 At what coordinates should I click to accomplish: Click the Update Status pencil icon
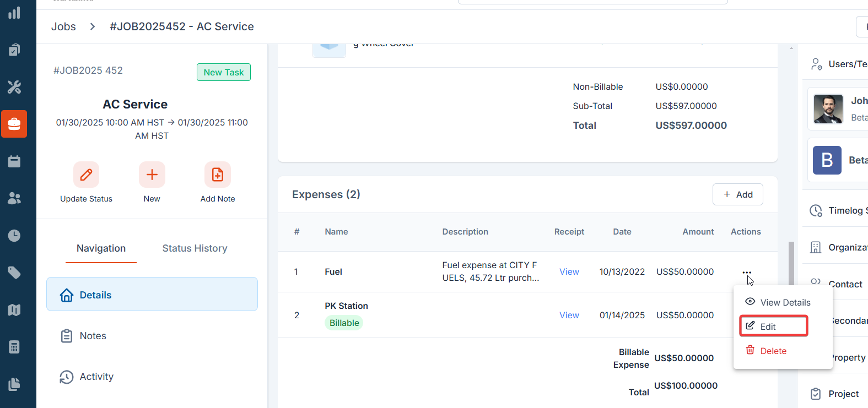86,175
